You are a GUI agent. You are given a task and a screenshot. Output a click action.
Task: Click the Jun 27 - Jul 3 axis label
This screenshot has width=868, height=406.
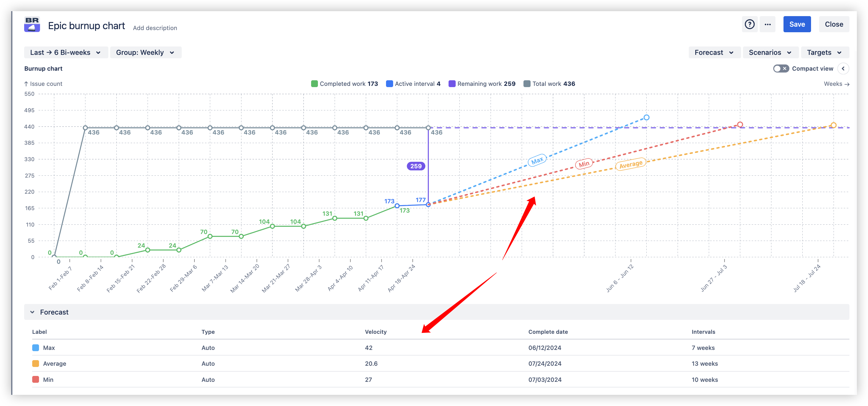click(714, 278)
